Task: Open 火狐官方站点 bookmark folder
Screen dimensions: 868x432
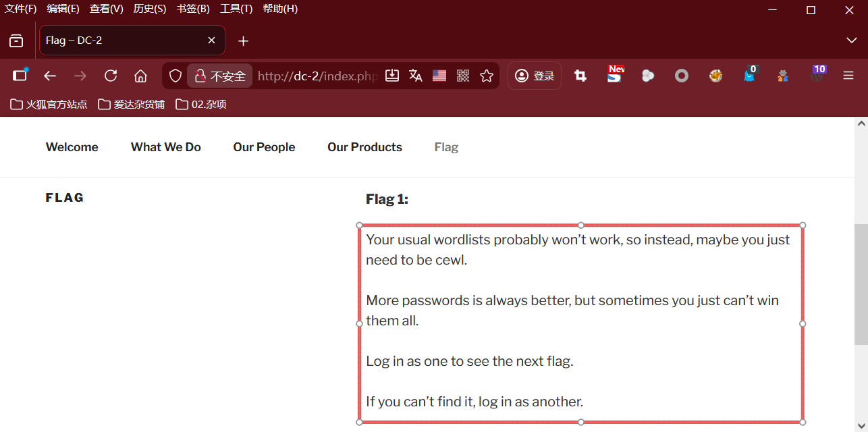Action: [49, 104]
